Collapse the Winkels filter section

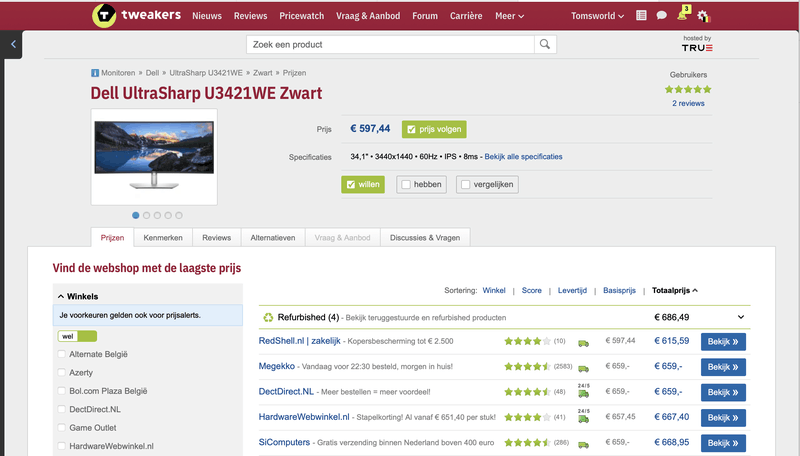point(78,296)
